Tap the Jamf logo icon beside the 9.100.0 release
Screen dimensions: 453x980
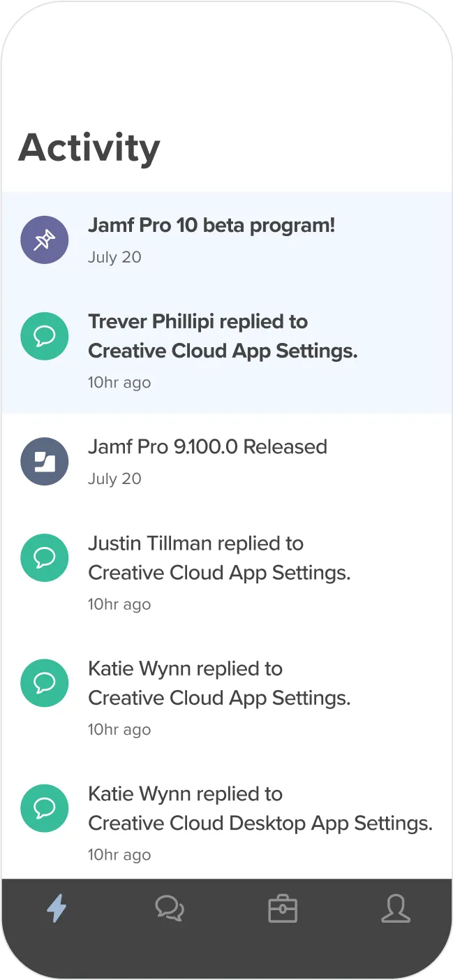(x=45, y=461)
